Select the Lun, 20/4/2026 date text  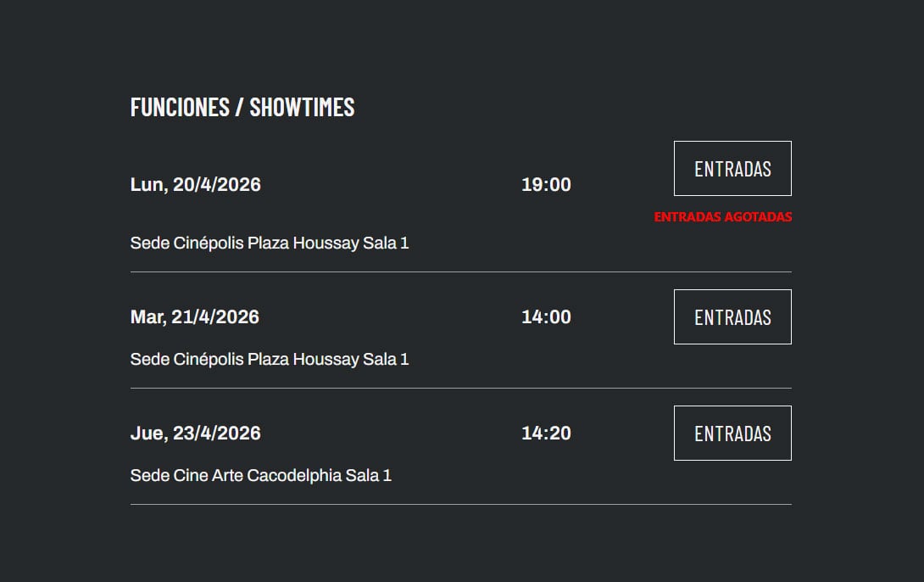(195, 185)
